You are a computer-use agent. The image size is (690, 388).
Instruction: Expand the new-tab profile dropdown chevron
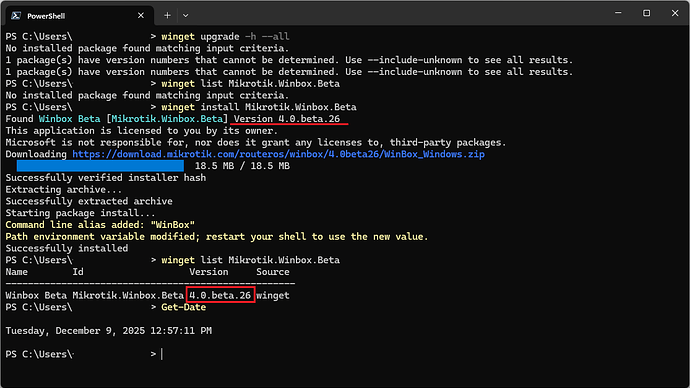186,15
